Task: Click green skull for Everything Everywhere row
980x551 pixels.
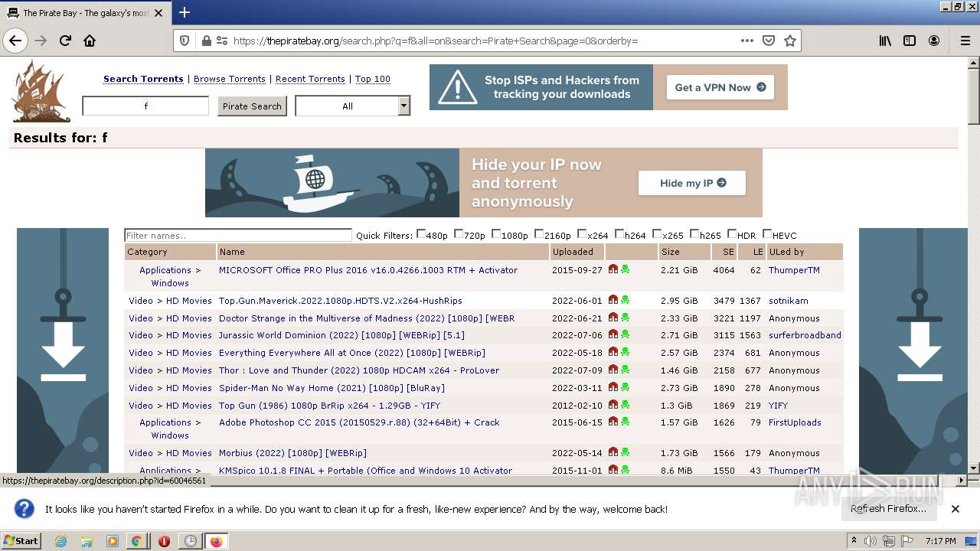Action: [x=626, y=352]
